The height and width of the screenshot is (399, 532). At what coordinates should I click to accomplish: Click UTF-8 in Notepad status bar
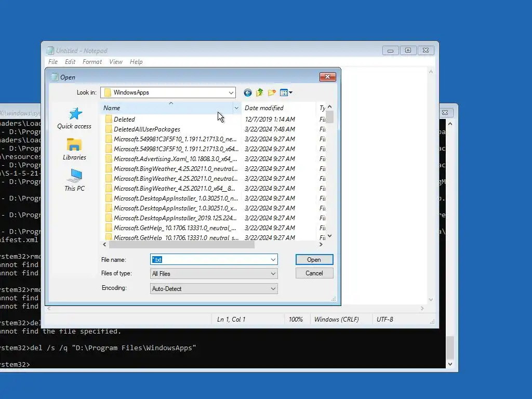(385, 320)
